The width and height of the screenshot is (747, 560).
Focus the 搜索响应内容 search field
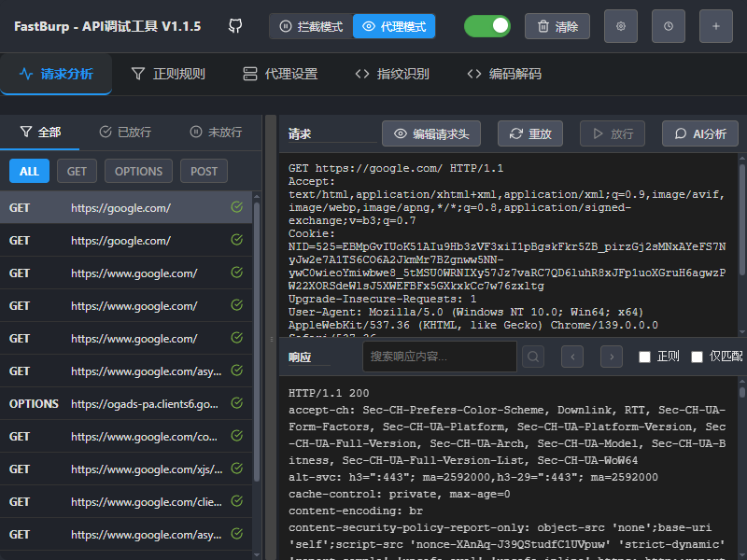tap(440, 357)
